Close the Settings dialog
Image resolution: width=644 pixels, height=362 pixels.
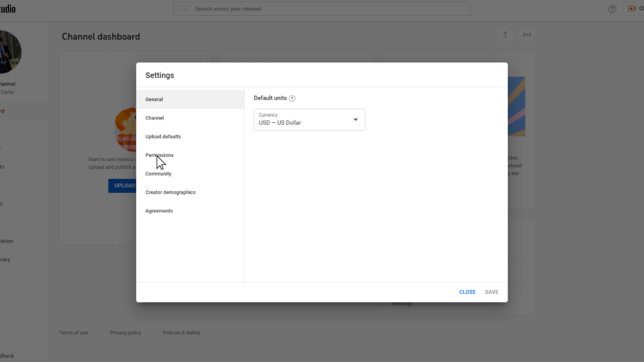click(467, 292)
